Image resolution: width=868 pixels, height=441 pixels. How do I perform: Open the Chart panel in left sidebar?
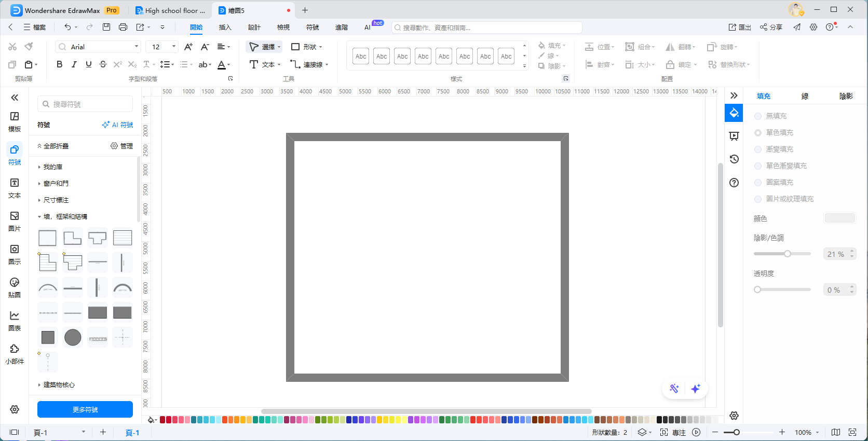[15, 320]
